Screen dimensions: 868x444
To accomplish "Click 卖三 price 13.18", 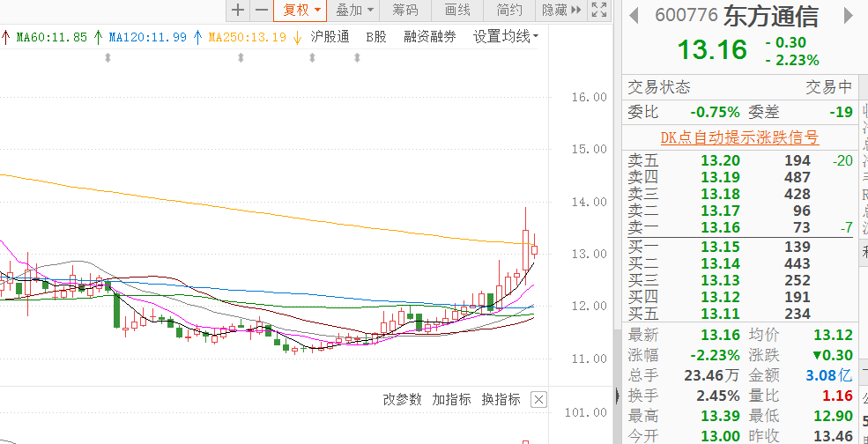I will 720,195.
